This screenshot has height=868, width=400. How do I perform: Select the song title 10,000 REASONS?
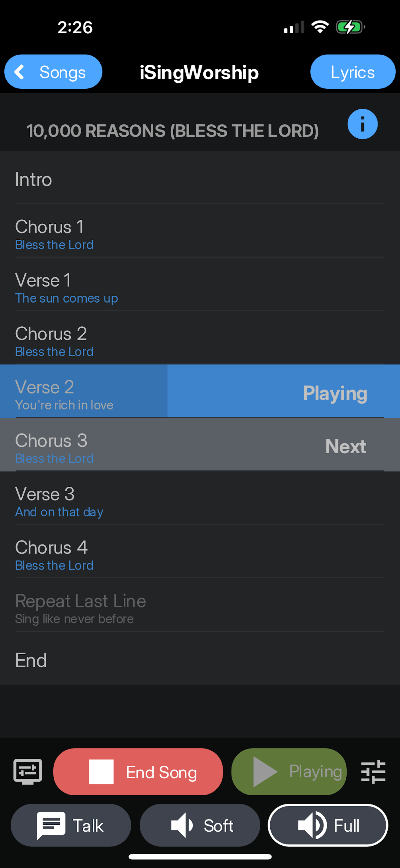[173, 131]
